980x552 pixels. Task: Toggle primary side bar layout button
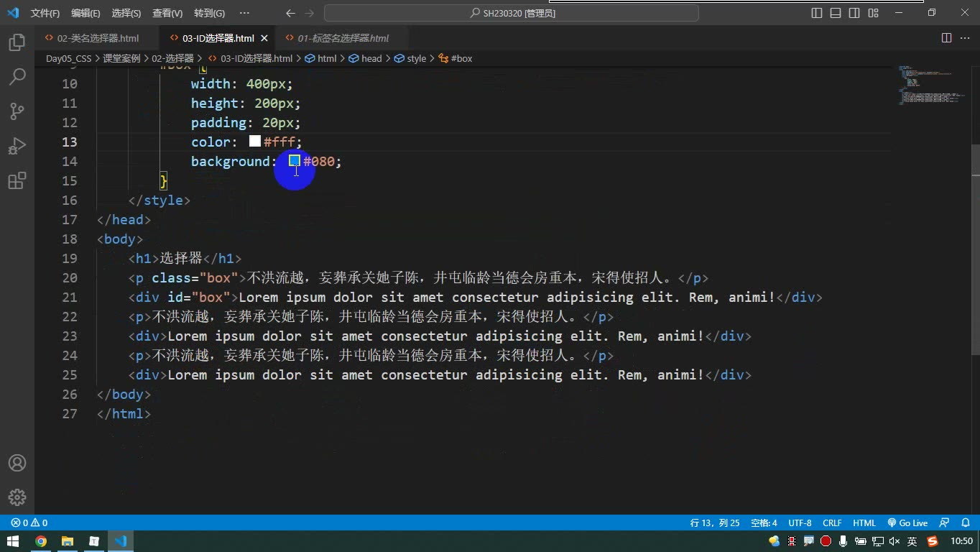click(x=817, y=13)
